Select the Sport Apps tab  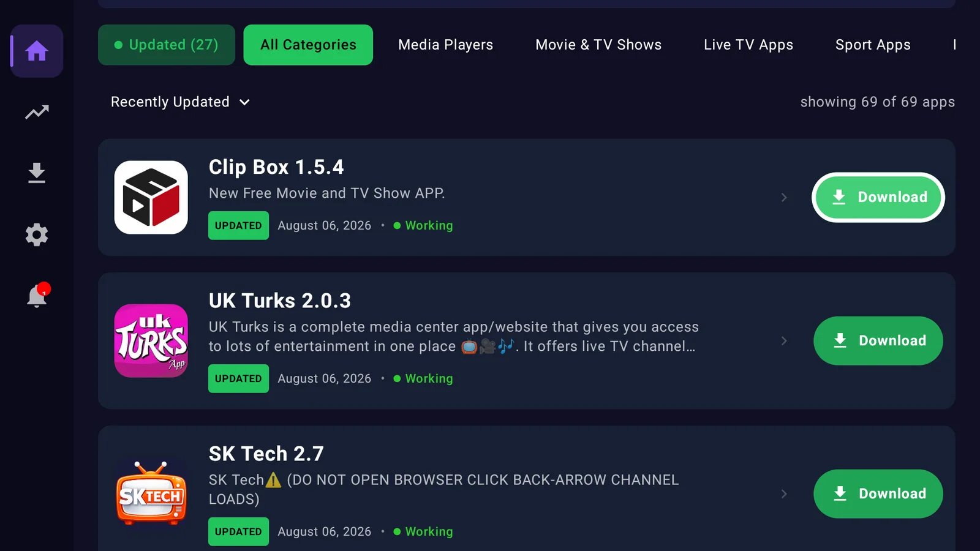click(873, 45)
